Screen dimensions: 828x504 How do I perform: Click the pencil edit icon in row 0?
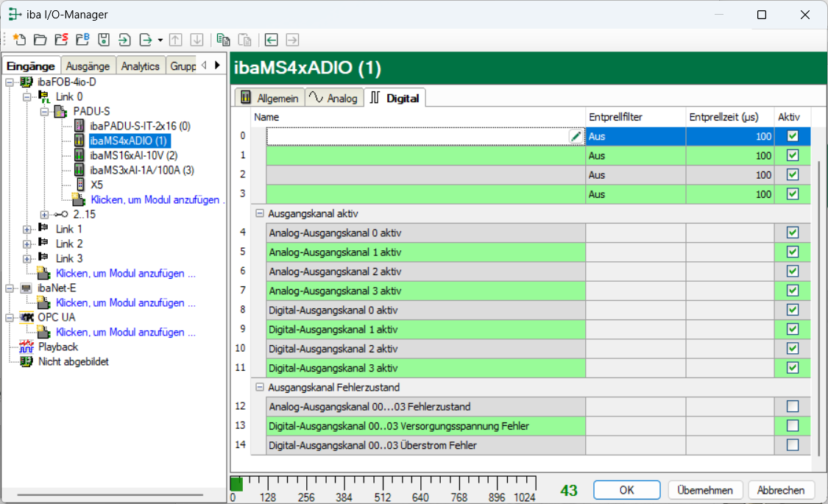click(575, 137)
